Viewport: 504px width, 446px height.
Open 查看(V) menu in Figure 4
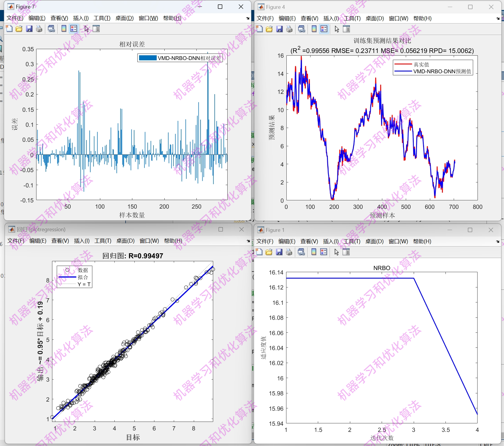(310, 19)
